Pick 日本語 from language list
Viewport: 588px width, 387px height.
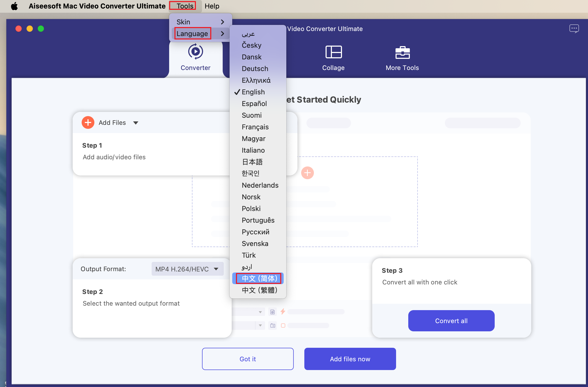tap(258, 162)
